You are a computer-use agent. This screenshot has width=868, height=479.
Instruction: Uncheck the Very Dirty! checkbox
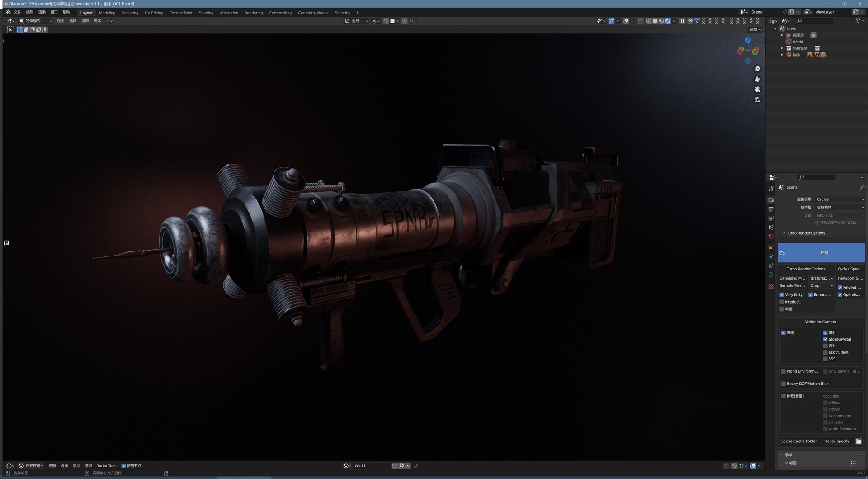[782, 294]
